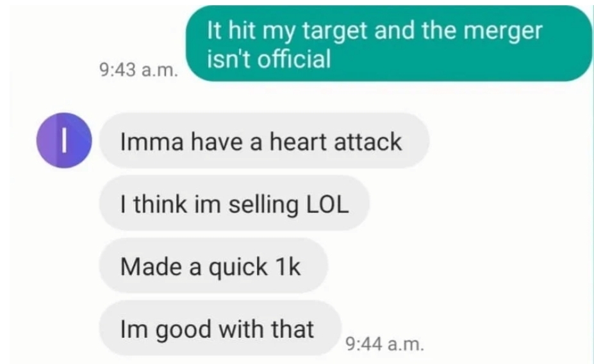
Task: Click the word "Imma" in the first received bubble
Action: pyautogui.click(x=152, y=142)
